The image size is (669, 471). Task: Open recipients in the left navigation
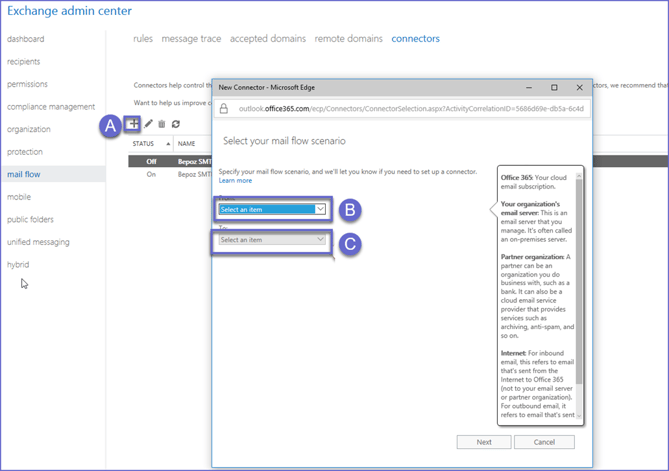(x=24, y=62)
